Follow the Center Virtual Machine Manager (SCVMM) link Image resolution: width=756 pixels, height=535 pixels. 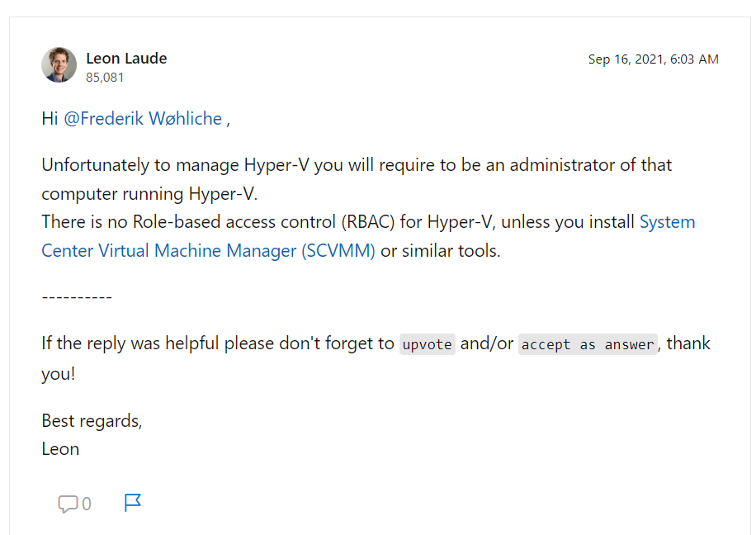[x=208, y=251]
